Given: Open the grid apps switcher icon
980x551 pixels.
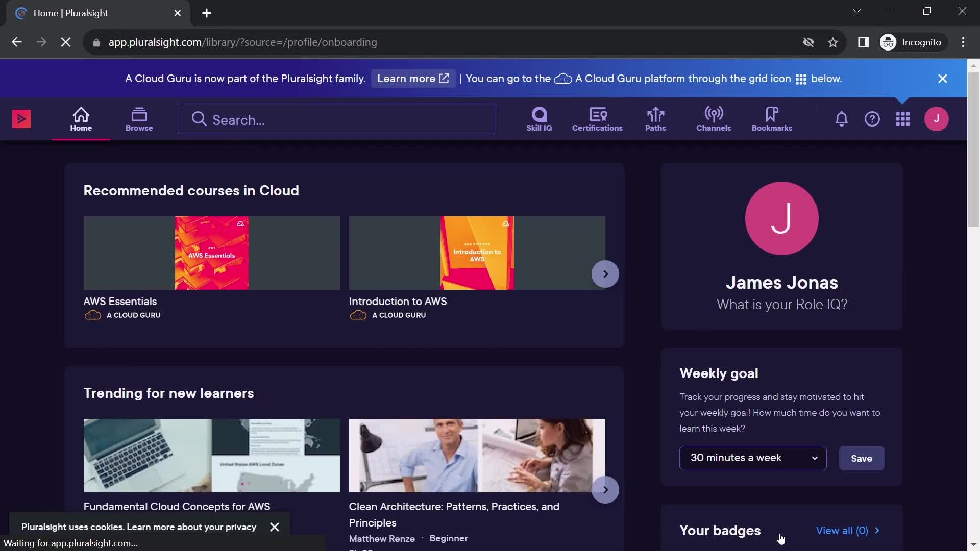Looking at the screenshot, I should [903, 119].
